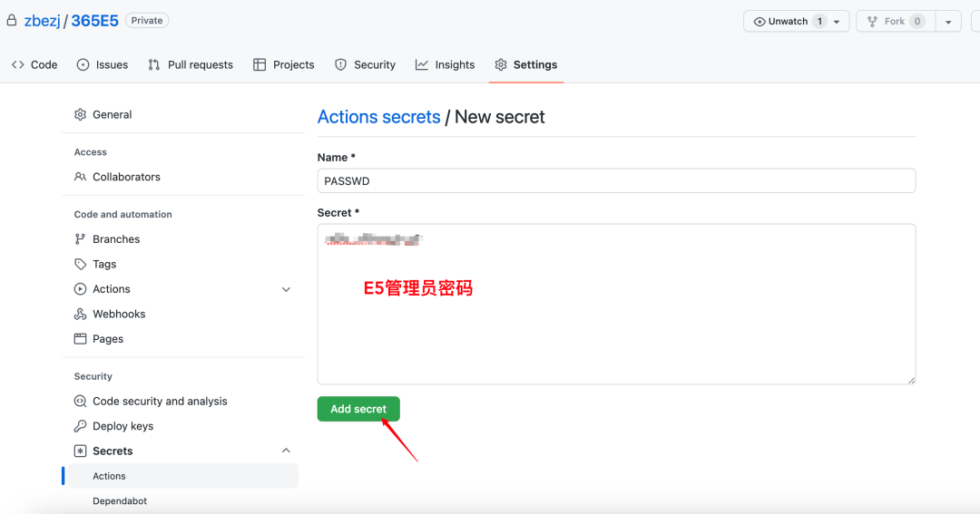Click the Issues circle icon

tap(83, 65)
